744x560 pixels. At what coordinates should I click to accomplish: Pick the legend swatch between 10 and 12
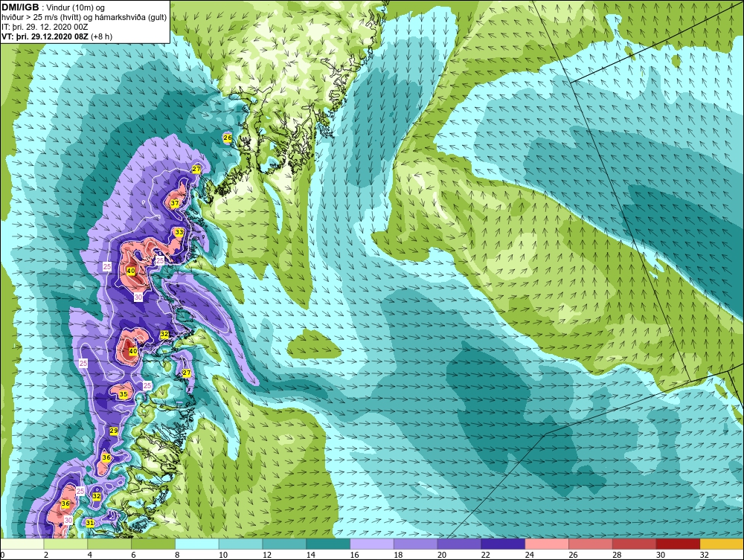click(x=240, y=544)
